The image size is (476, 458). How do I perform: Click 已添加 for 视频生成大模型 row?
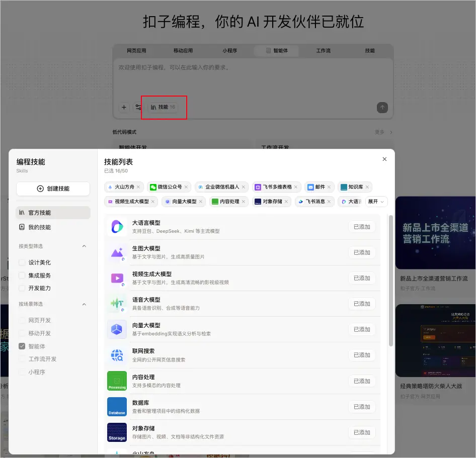click(x=362, y=278)
